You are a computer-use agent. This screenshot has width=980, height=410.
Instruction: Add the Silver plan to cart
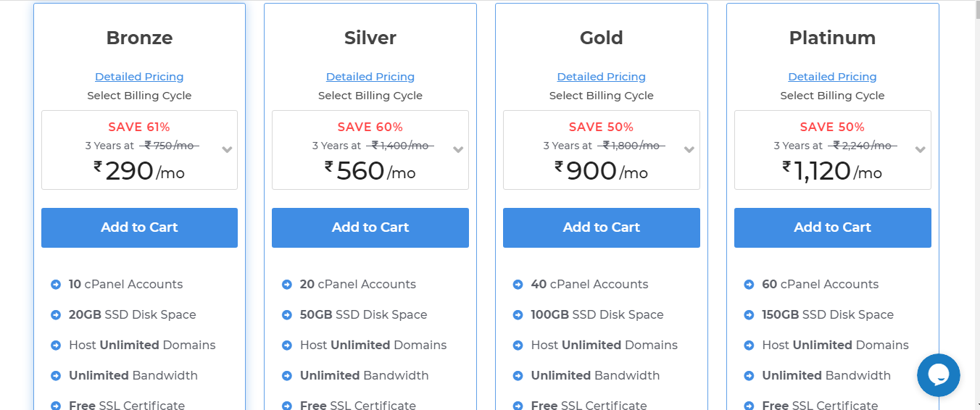click(x=370, y=227)
